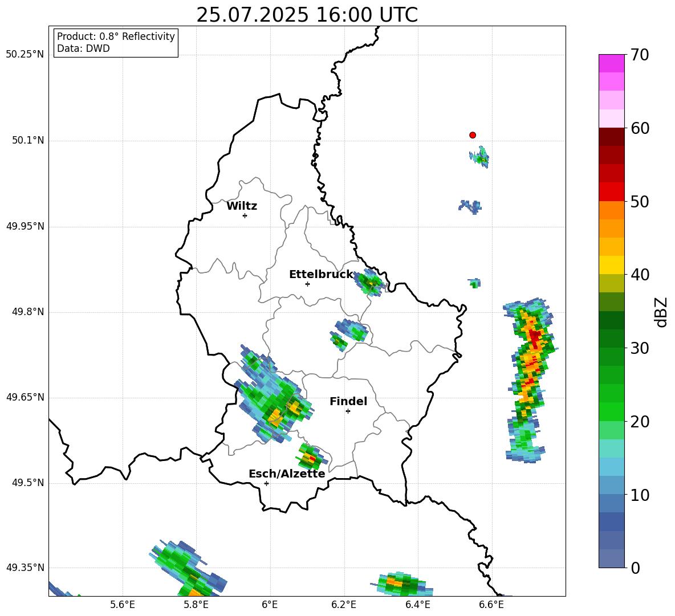The width and height of the screenshot is (675, 616).
Task: Click the 'Data: DWD' text
Action: click(83, 48)
